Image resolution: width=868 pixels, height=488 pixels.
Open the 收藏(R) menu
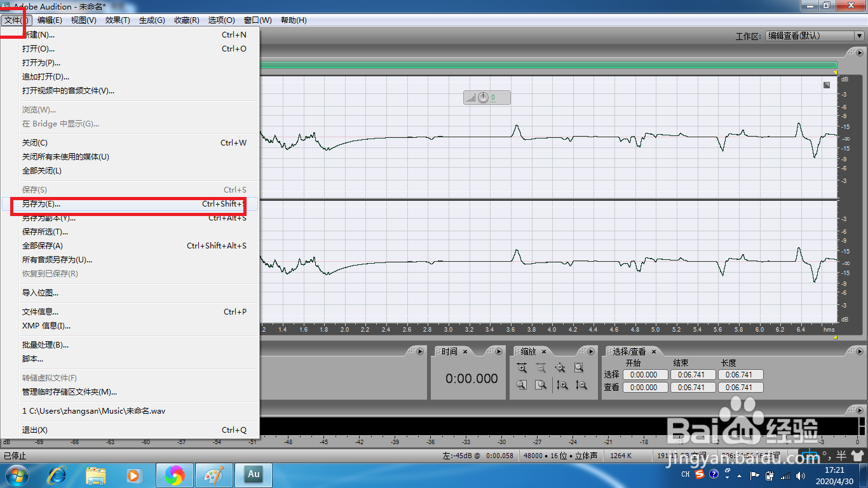(186, 20)
